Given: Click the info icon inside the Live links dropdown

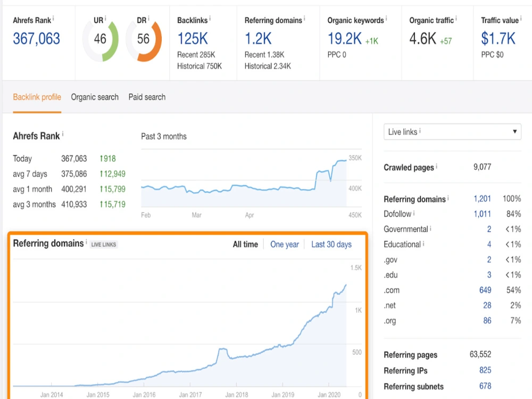Looking at the screenshot, I should (x=420, y=130).
